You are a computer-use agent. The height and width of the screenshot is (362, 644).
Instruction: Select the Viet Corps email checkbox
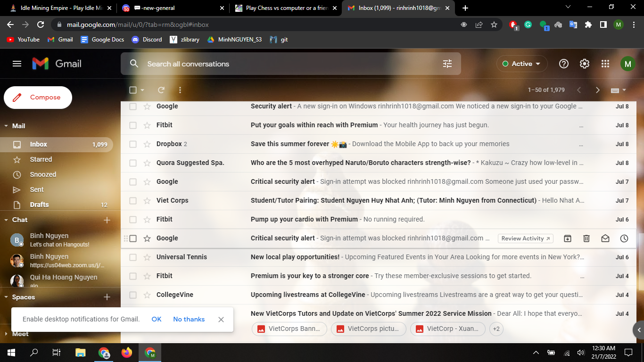tap(133, 201)
